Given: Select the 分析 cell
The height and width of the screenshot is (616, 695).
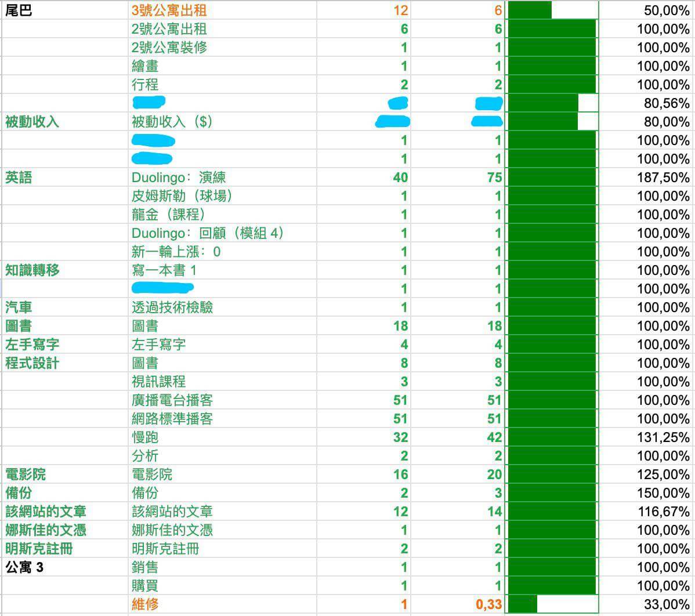Looking at the screenshot, I should pos(223,456).
